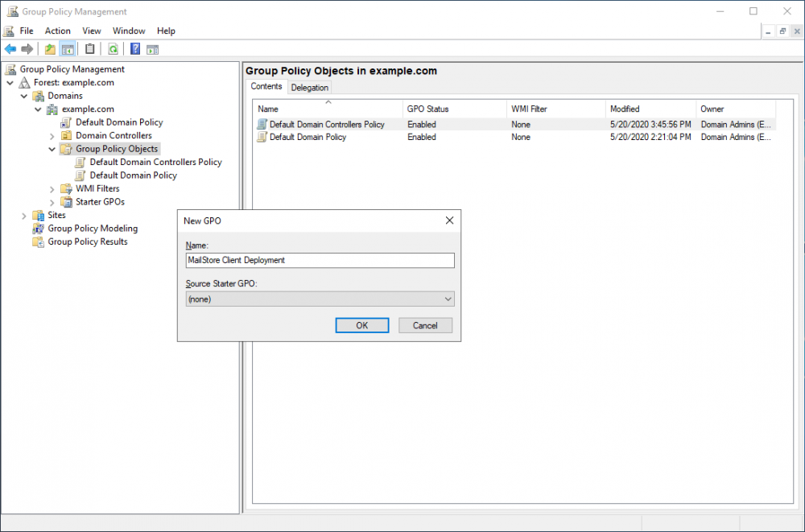This screenshot has height=532, width=805.
Task: Collapse the example.com domain node
Action: (38, 109)
